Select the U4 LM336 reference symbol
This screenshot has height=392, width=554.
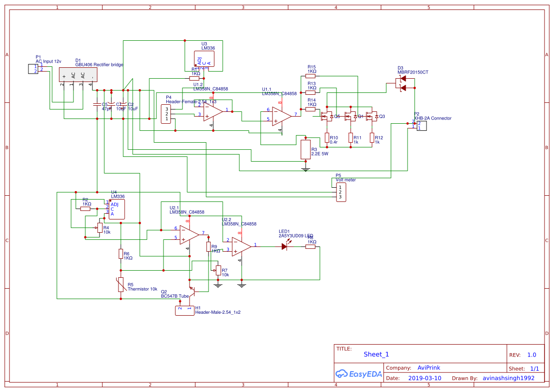point(117,209)
